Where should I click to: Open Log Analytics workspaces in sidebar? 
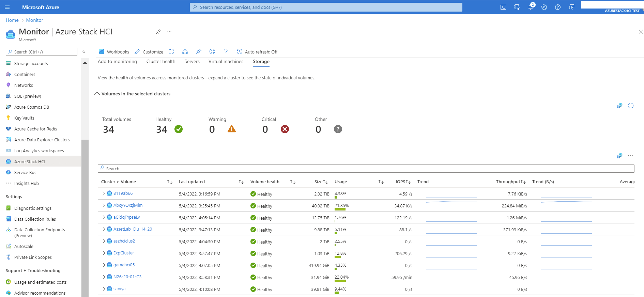click(39, 151)
